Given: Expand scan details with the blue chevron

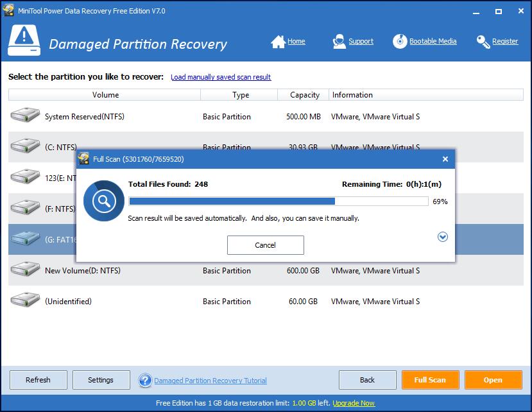Looking at the screenshot, I should (x=442, y=237).
